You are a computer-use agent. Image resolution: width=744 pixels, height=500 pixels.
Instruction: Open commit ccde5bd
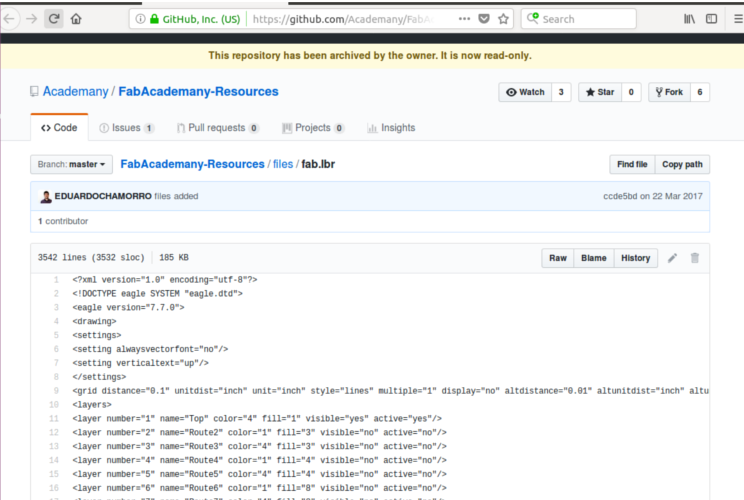click(620, 196)
